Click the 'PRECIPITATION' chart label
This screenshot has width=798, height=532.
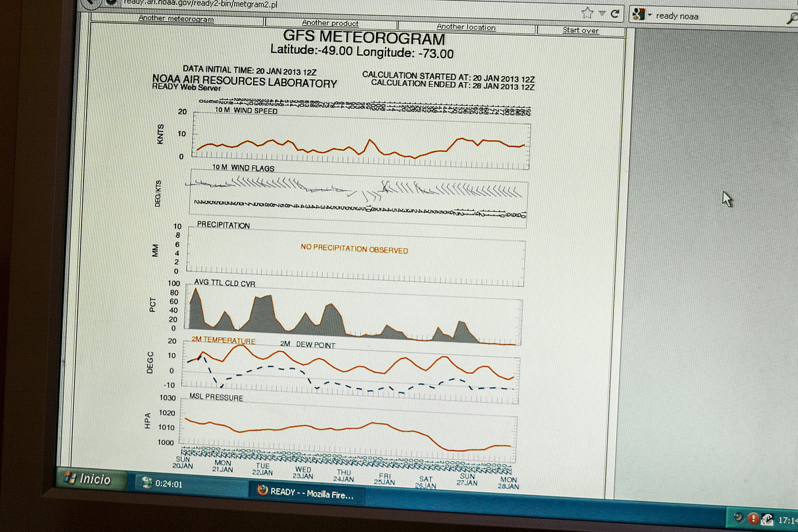click(x=223, y=225)
